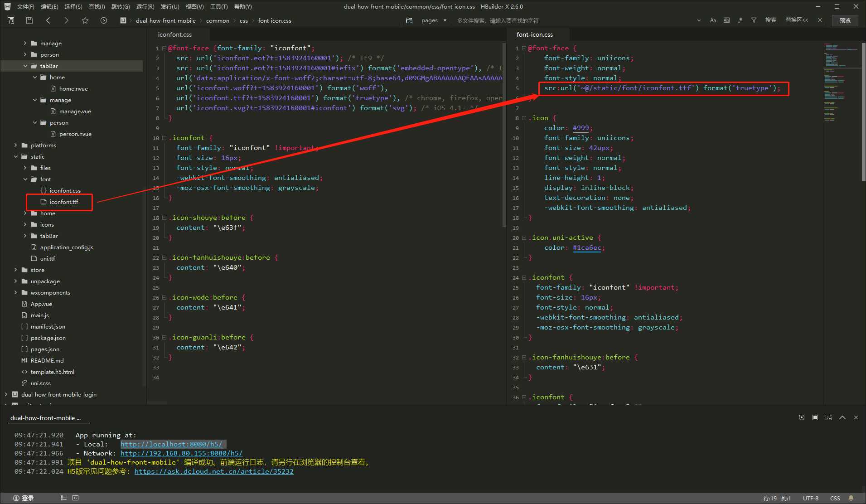Click the console stop icon
Viewport: 866px width, 504px height.
pyautogui.click(x=815, y=417)
